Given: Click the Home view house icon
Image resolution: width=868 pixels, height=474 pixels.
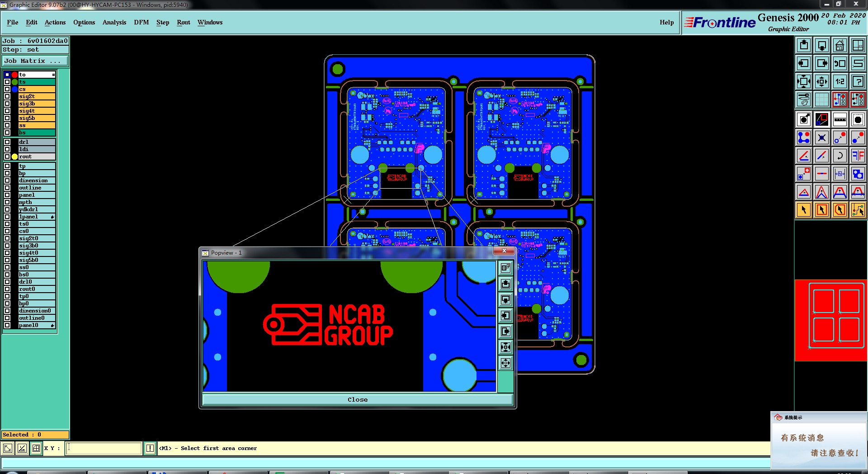Looking at the screenshot, I should (x=840, y=45).
